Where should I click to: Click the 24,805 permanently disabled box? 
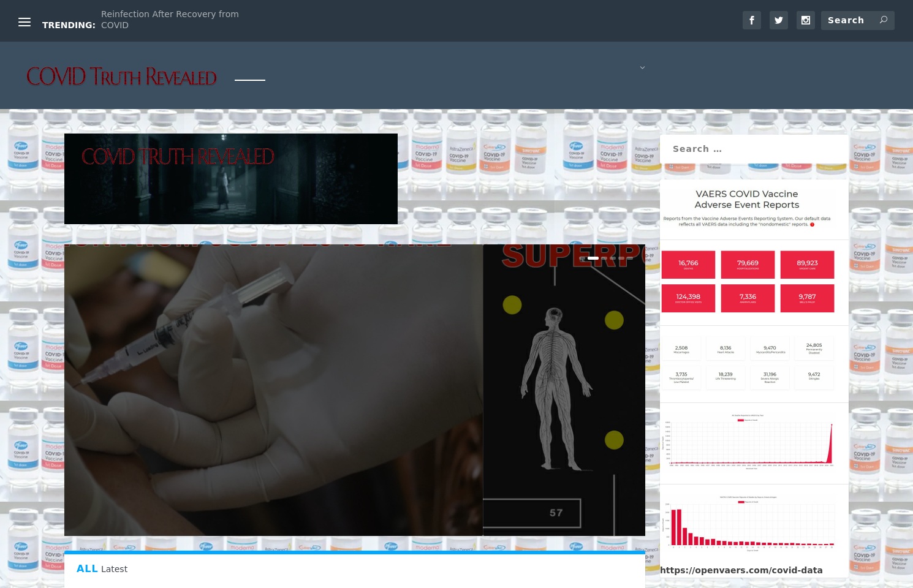pyautogui.click(x=814, y=349)
